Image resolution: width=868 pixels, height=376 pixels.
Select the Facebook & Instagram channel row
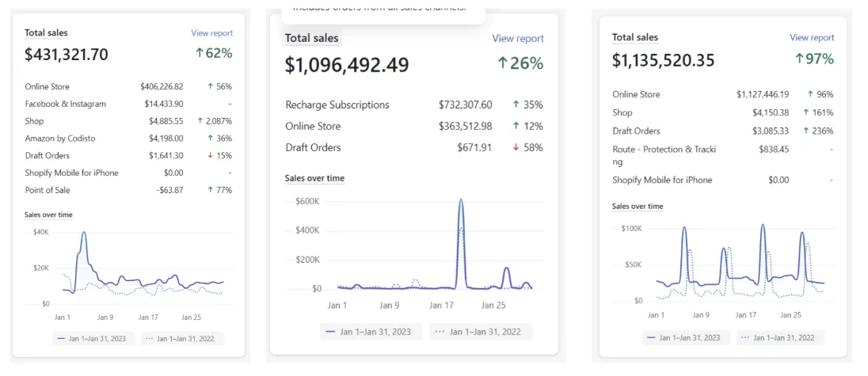coord(65,104)
